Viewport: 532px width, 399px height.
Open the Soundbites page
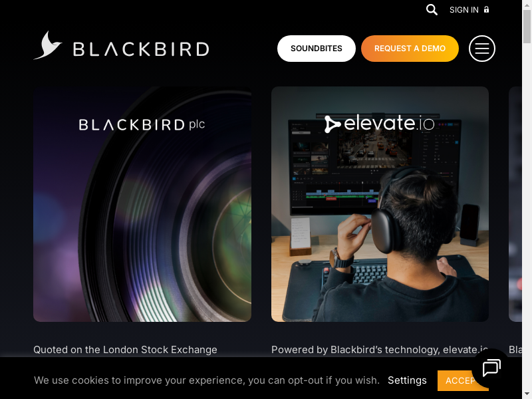pyautogui.click(x=317, y=49)
